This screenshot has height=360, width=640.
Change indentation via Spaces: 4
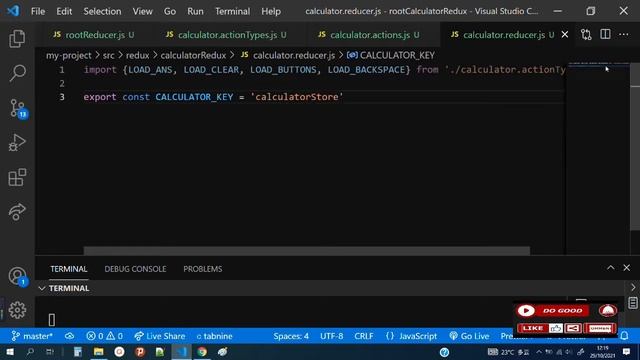pyautogui.click(x=291, y=336)
